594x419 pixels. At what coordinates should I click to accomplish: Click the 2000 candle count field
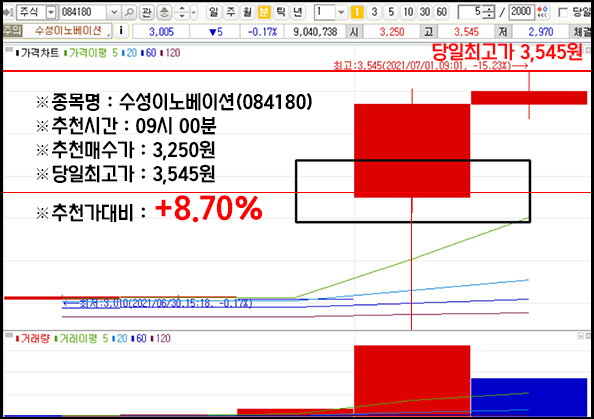pos(521,13)
